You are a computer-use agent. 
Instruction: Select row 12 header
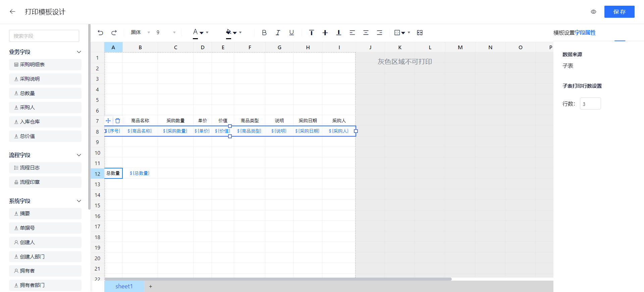(97, 174)
